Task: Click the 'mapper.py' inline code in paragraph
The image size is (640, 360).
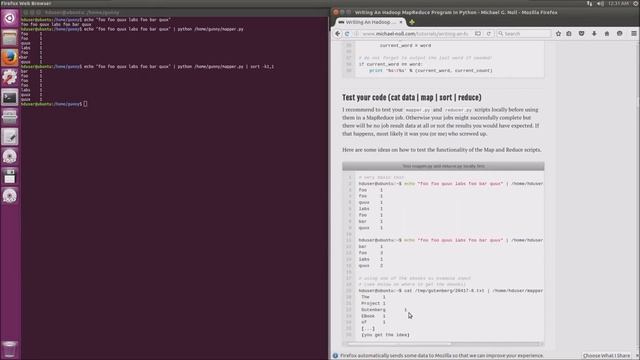Action: (418, 110)
